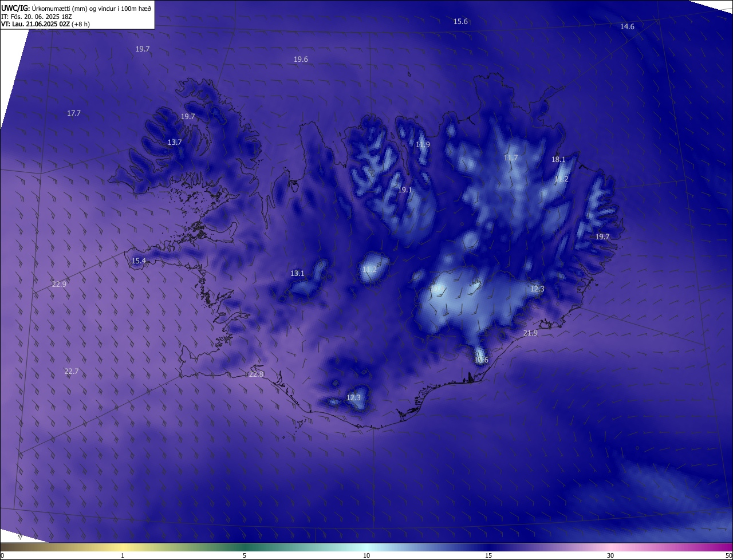The height and width of the screenshot is (560, 733).
Task: Click the color scale label 1
Action: tap(123, 555)
